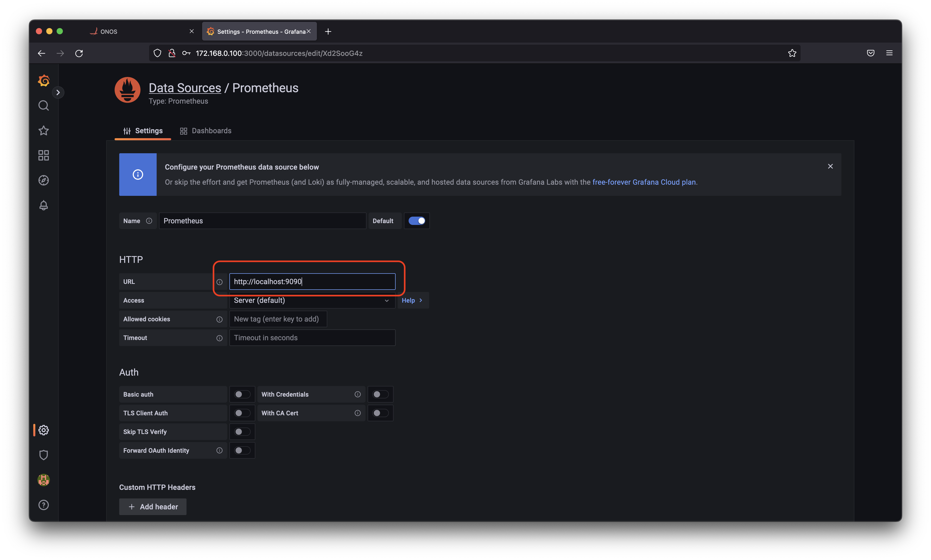This screenshot has width=931, height=560.
Task: Click the Data Sources breadcrumb link
Action: click(185, 88)
